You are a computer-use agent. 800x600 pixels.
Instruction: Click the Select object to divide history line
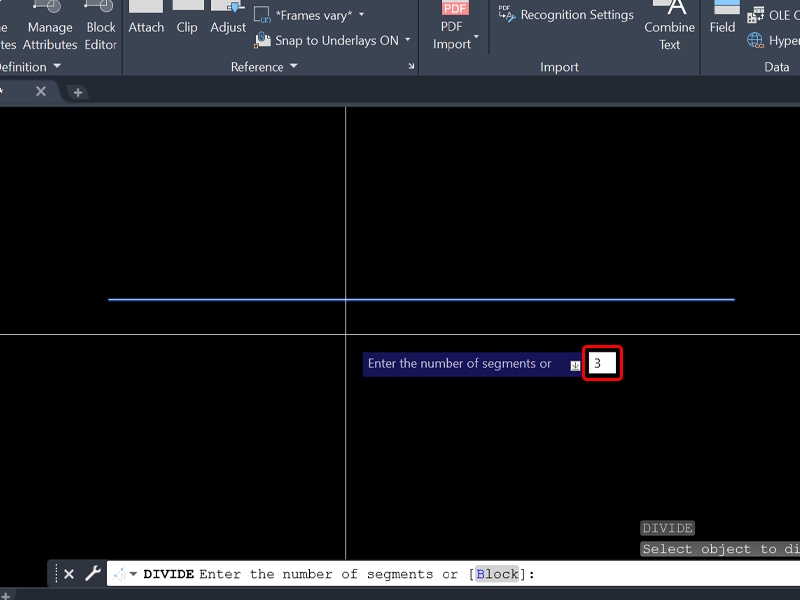point(720,549)
